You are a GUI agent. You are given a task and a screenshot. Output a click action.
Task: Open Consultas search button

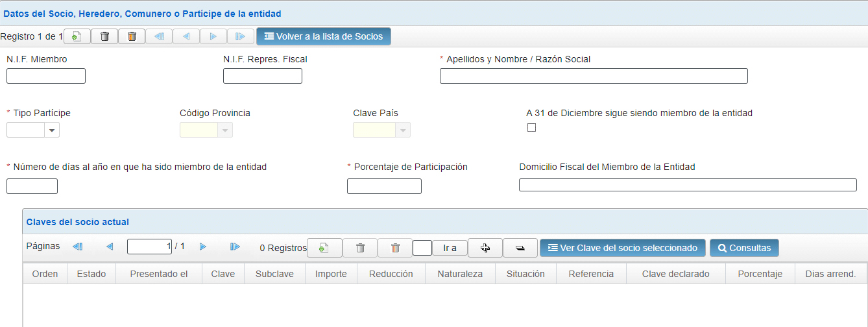(744, 248)
